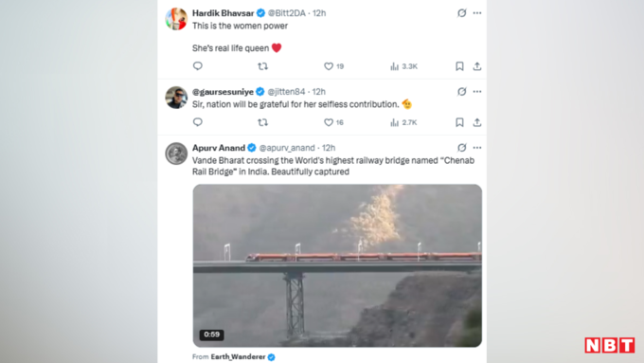Viewport: 644px width, 363px height.
Task: Like @gaursesuniye's tweet with 16 likes
Action: click(334, 122)
